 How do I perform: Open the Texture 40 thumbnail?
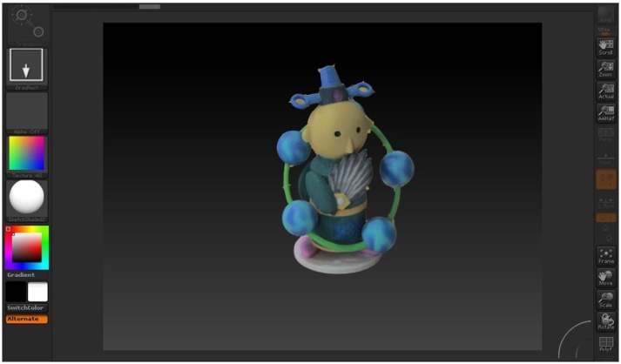coord(26,157)
